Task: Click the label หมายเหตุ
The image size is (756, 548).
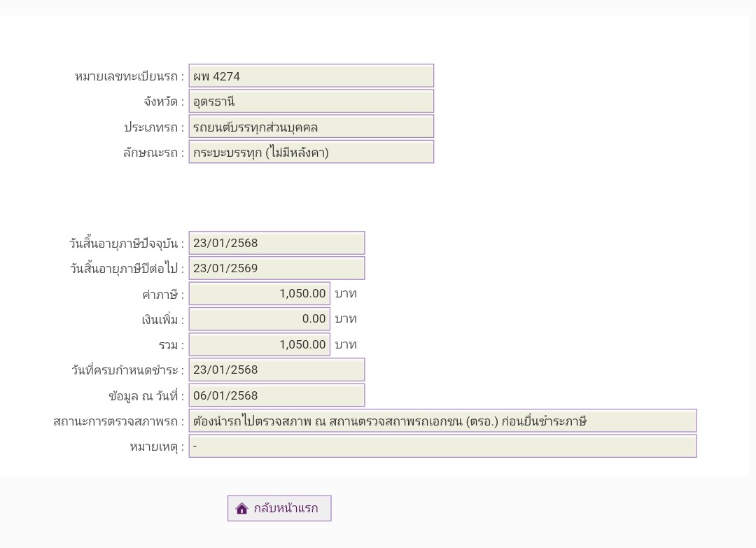Action: coord(157,447)
